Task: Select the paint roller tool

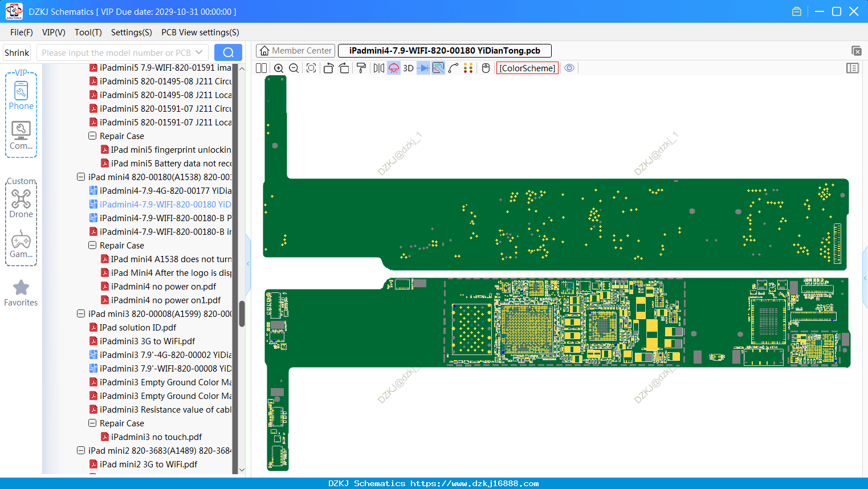Action: pyautogui.click(x=361, y=68)
